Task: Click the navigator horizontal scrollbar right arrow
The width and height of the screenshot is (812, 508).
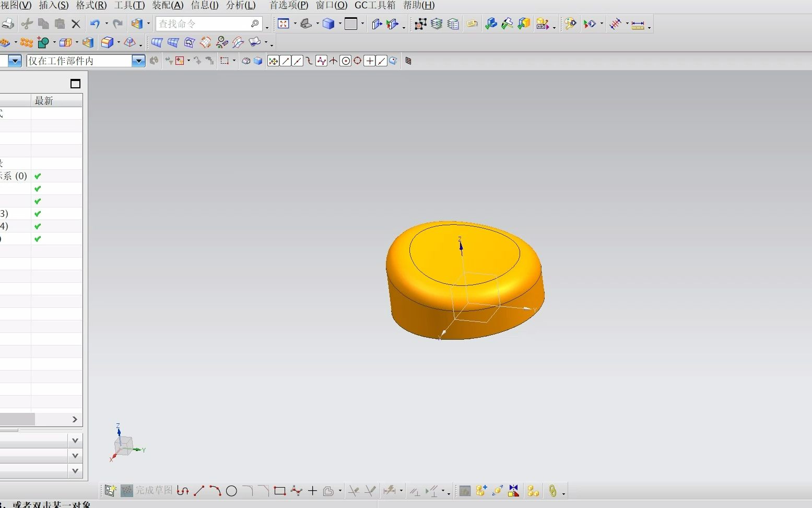Action: pos(75,419)
